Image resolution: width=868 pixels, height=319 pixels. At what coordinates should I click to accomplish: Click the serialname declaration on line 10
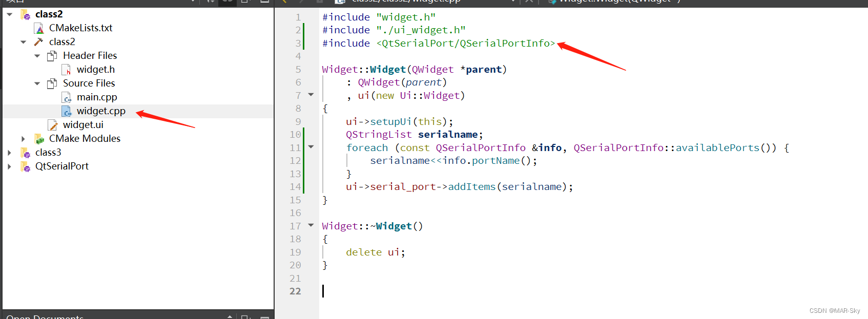pyautogui.click(x=448, y=135)
